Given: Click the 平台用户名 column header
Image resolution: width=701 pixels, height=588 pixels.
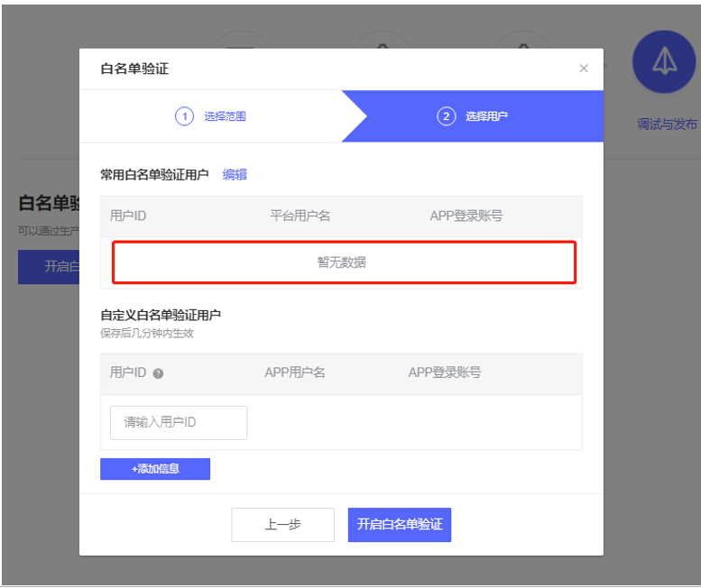Looking at the screenshot, I should 300,216.
